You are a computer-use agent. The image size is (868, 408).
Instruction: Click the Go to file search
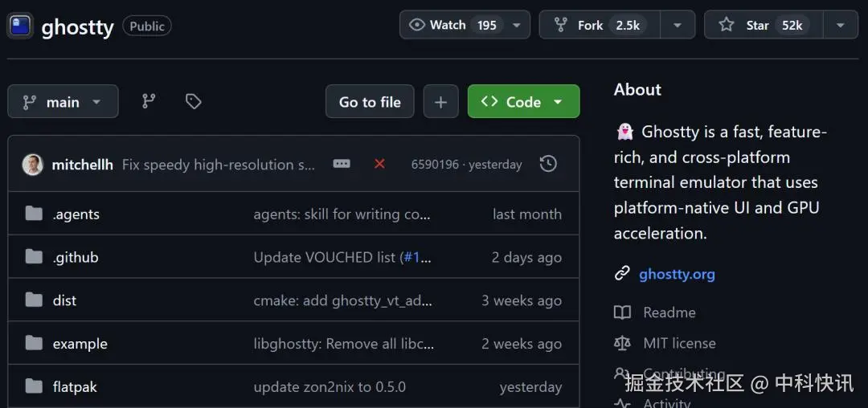tap(370, 102)
